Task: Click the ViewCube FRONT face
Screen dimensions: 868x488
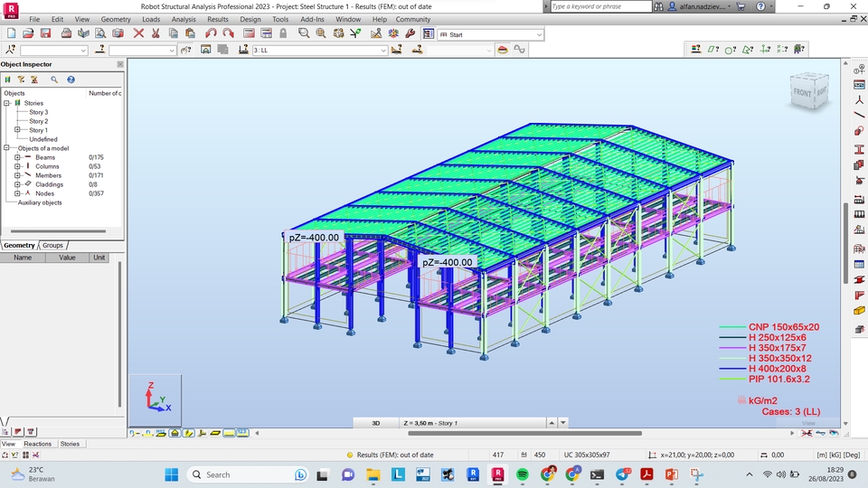Action: (x=802, y=92)
